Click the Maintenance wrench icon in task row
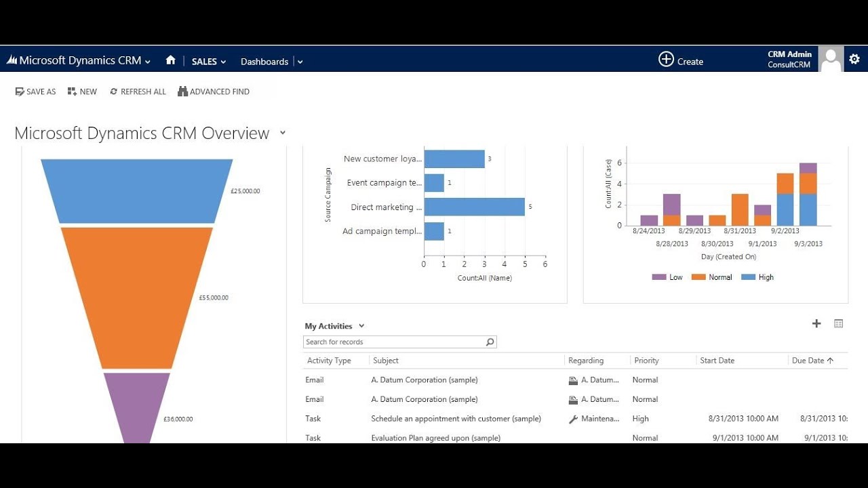 coord(573,420)
